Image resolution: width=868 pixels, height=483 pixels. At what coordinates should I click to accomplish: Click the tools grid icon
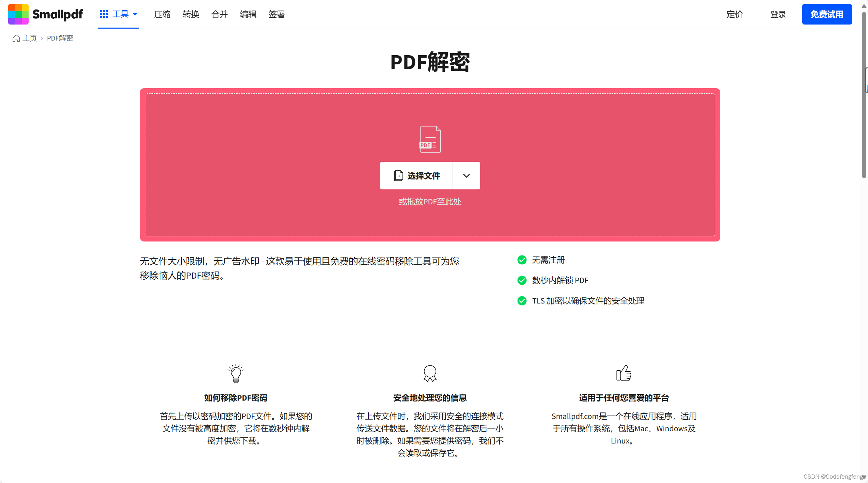click(x=104, y=14)
